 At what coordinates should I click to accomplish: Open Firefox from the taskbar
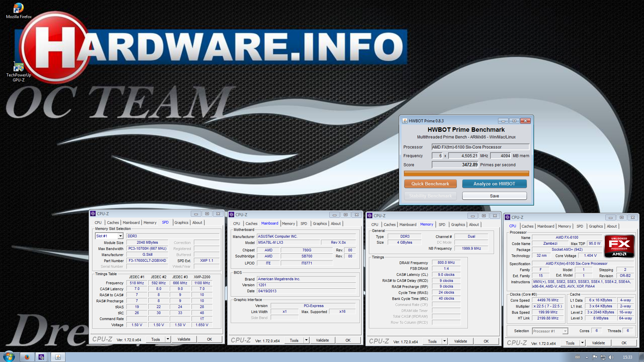point(27,357)
